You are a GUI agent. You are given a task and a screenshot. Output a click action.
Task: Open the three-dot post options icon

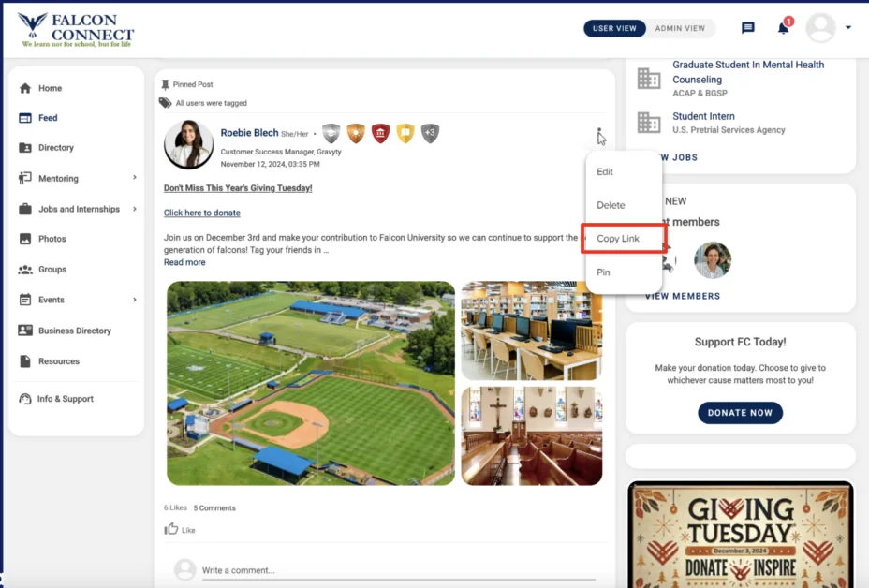(599, 135)
